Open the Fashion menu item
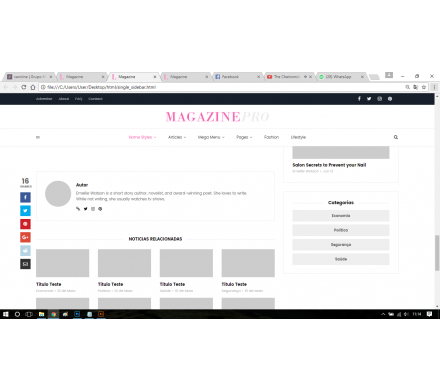 click(271, 137)
